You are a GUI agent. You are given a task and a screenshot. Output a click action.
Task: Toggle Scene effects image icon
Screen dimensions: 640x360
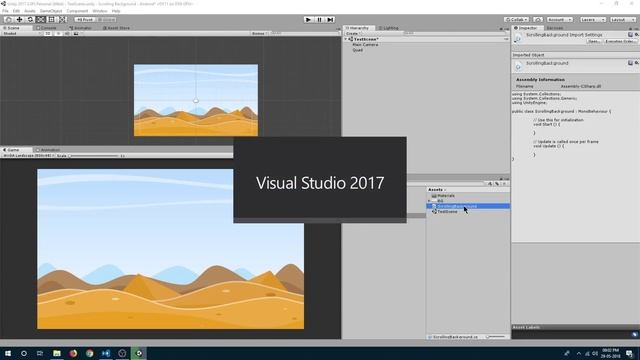(x=76, y=33)
